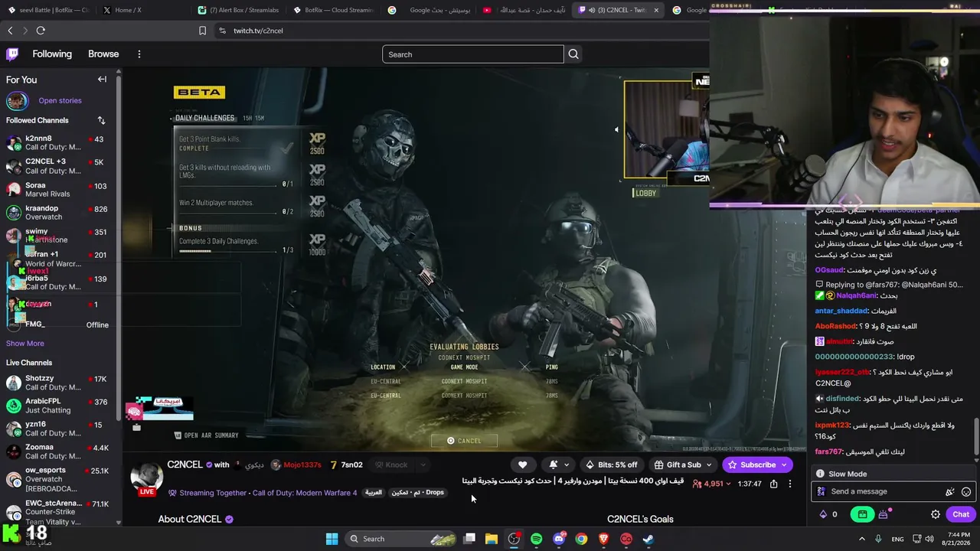Bookmark the page from the address bar
980x551 pixels.
[x=202, y=31]
